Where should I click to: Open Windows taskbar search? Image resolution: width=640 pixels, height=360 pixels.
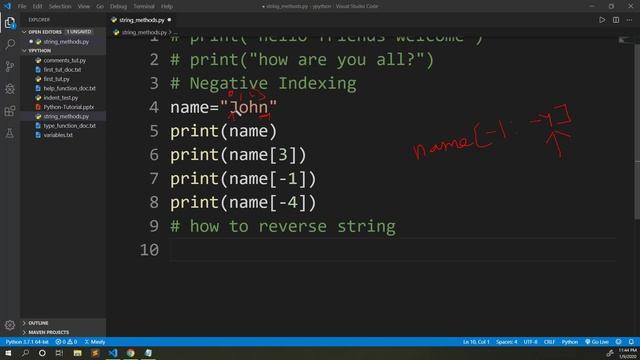(x=25, y=353)
